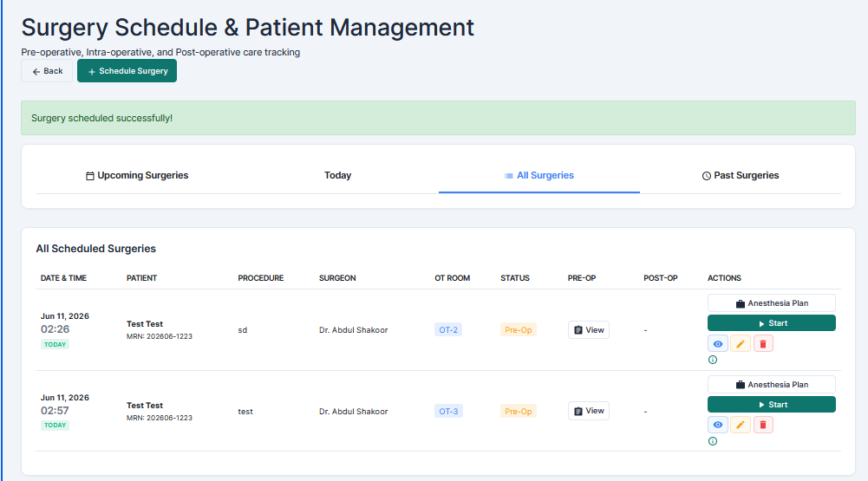
Task: Open Anesthesia Plan for OT-2 surgery
Action: click(771, 303)
